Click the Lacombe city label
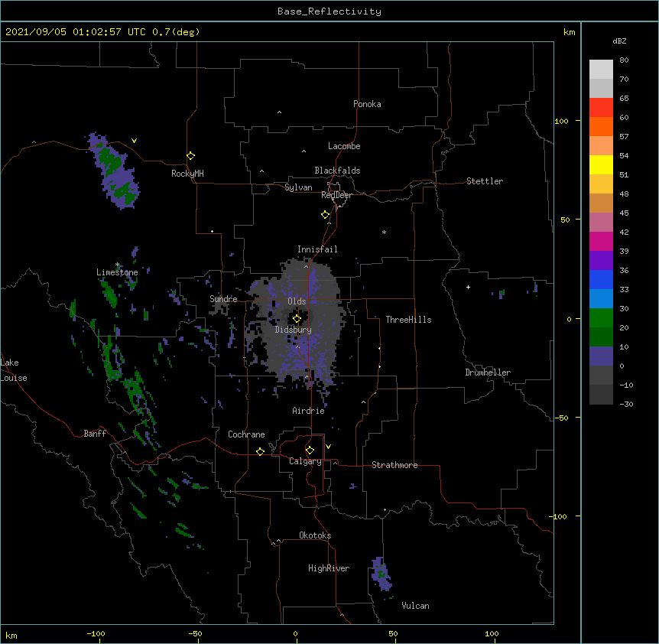This screenshot has height=644, width=659. (x=344, y=146)
